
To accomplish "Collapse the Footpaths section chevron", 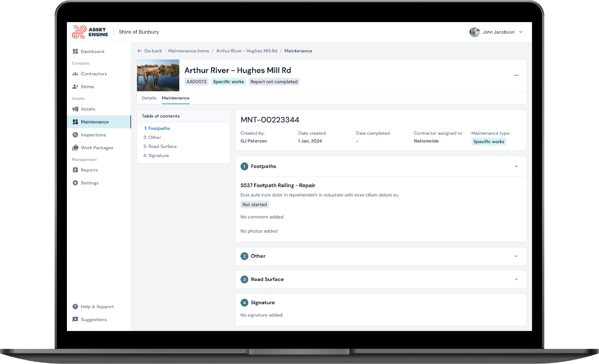I will point(516,166).
